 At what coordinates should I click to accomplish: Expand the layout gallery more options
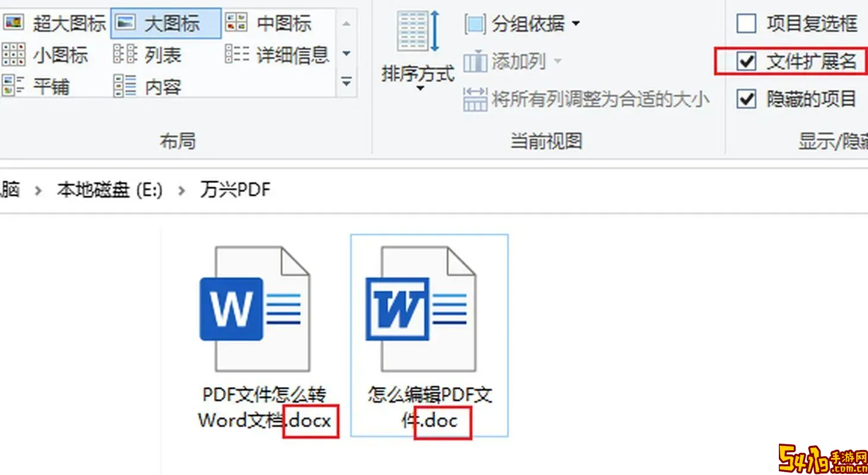pos(346,82)
